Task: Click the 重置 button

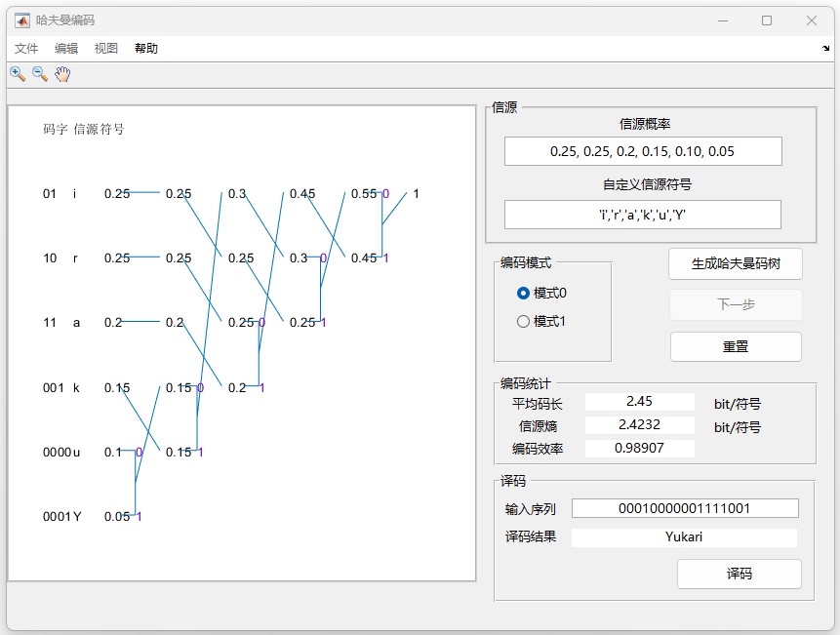Action: [x=736, y=346]
